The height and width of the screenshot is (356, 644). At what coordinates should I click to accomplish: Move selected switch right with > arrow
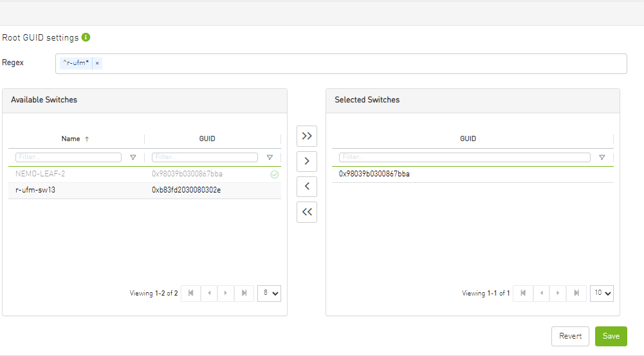(x=307, y=161)
